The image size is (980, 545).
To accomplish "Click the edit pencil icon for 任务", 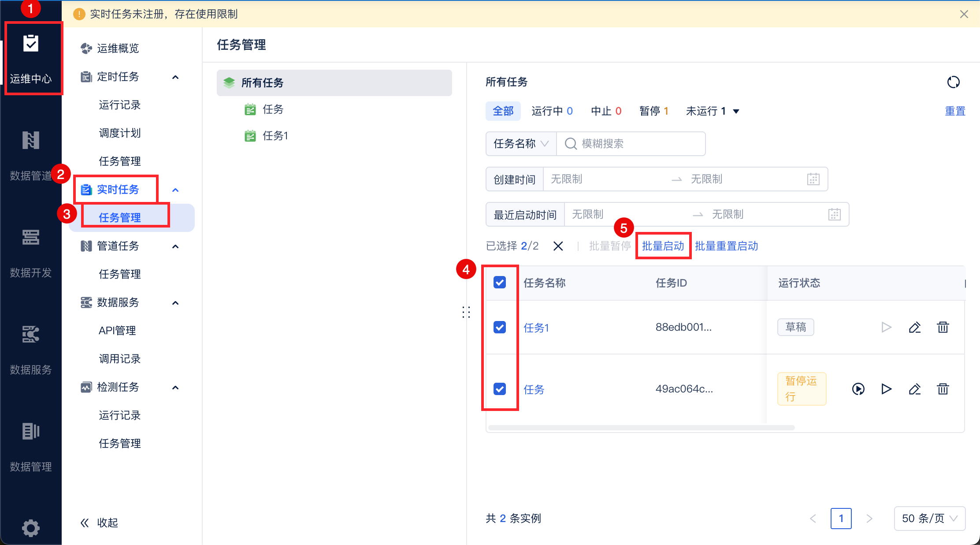I will [914, 389].
